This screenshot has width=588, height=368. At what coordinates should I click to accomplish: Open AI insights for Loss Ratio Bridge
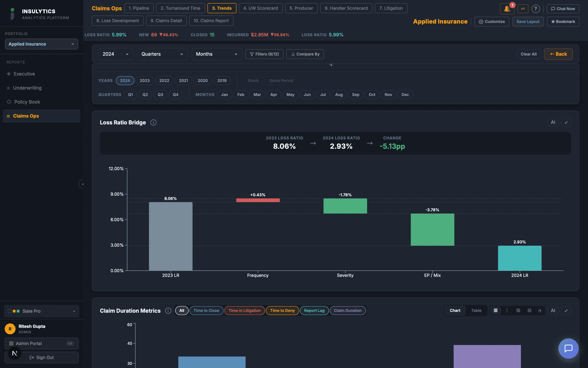coord(553,122)
